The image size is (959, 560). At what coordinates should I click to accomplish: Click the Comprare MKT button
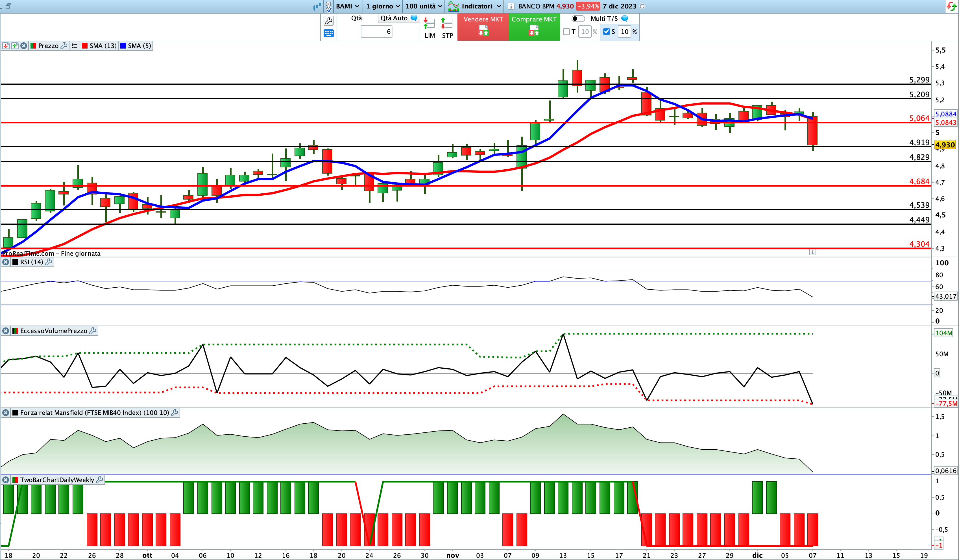coord(534,27)
